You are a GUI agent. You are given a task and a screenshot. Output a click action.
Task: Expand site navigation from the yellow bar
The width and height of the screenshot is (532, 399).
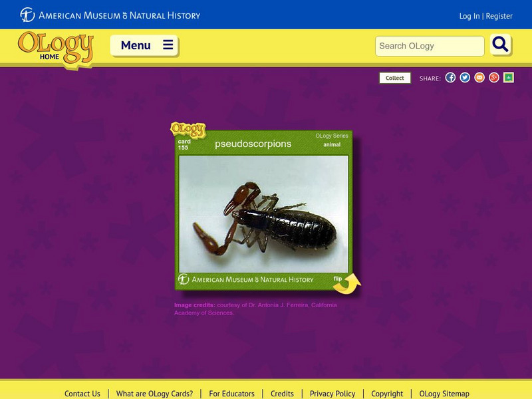coord(144,45)
